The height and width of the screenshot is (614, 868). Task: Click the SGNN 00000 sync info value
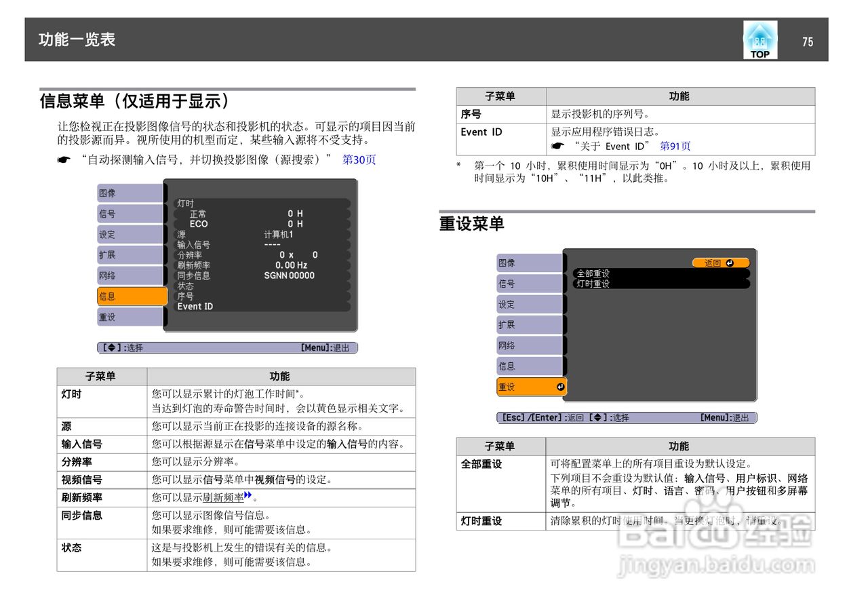(x=290, y=275)
